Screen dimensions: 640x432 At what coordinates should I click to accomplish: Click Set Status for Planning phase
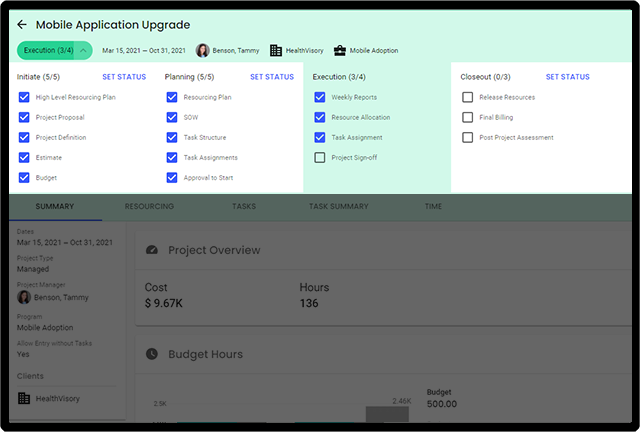[x=272, y=77]
